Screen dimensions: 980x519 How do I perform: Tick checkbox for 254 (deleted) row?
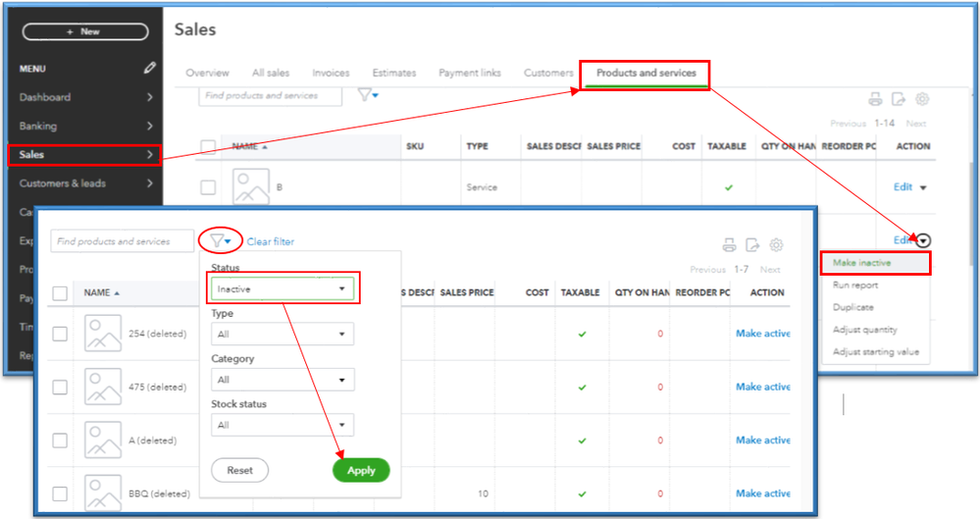60,334
